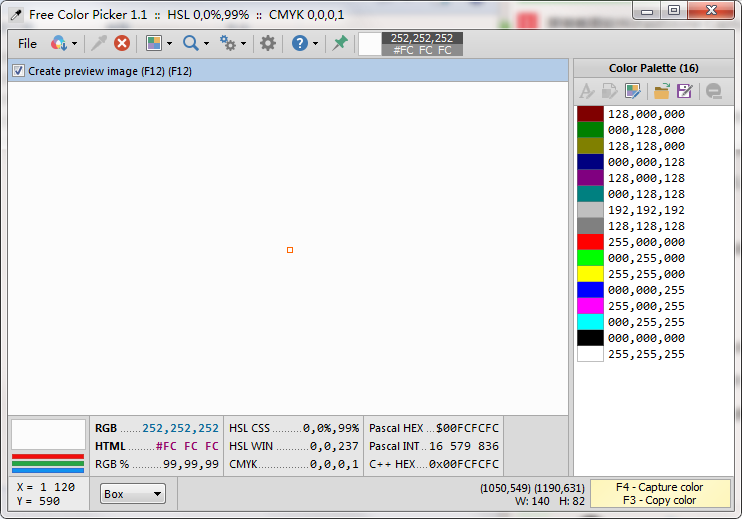Screen dimensions: 742x519
Task: Expand the arrow beside the color drop icon
Action: (74, 44)
